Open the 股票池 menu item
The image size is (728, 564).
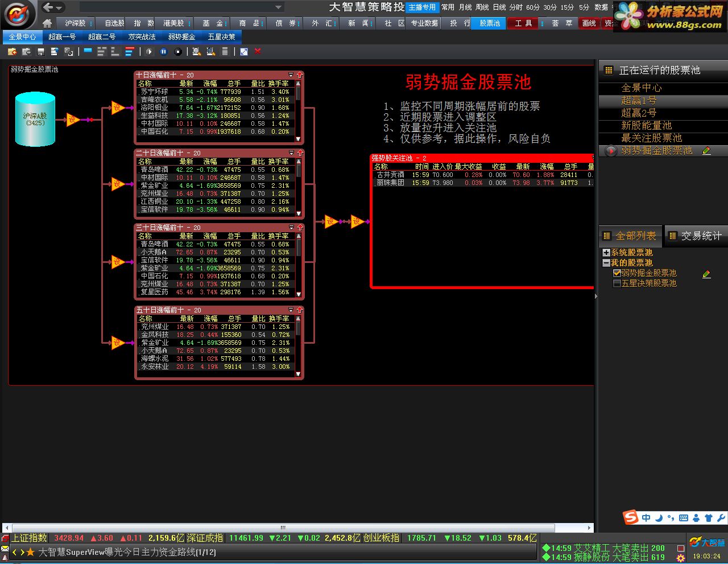490,23
